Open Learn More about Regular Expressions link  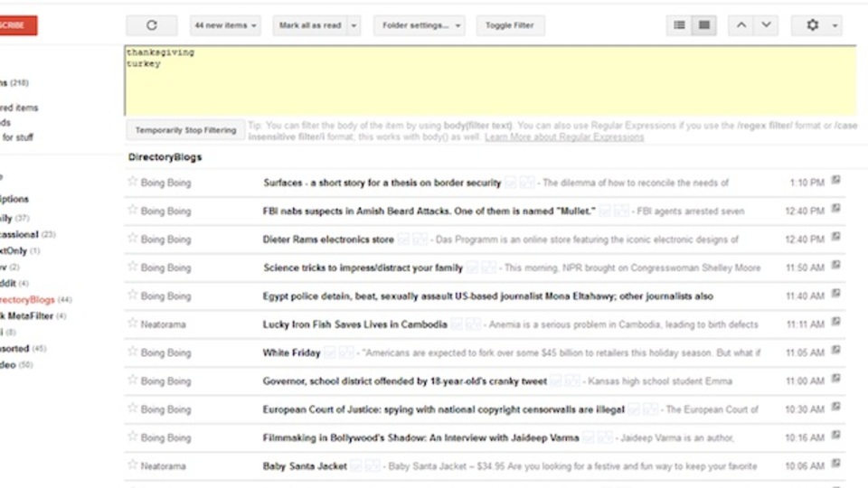(564, 137)
